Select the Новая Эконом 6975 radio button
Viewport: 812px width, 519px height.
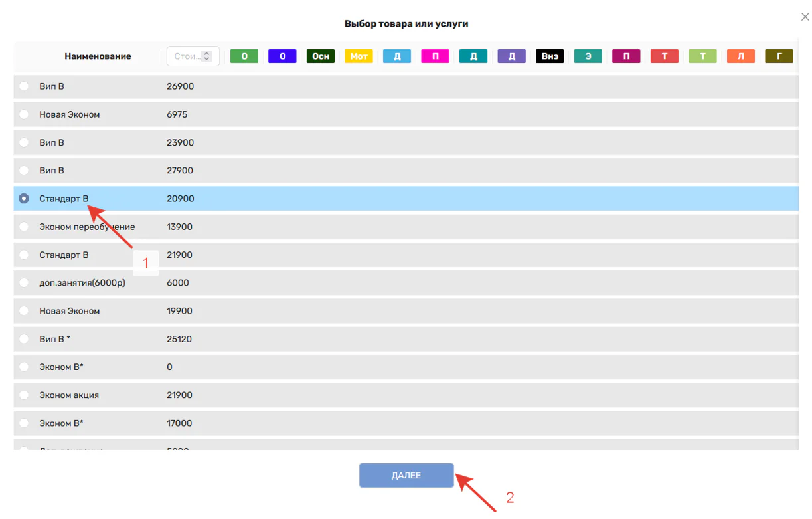click(x=24, y=114)
